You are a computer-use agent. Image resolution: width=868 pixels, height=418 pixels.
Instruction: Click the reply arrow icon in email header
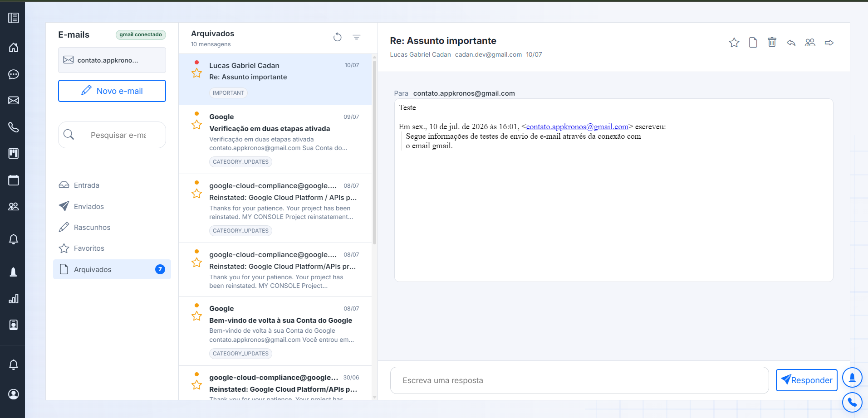coord(791,43)
